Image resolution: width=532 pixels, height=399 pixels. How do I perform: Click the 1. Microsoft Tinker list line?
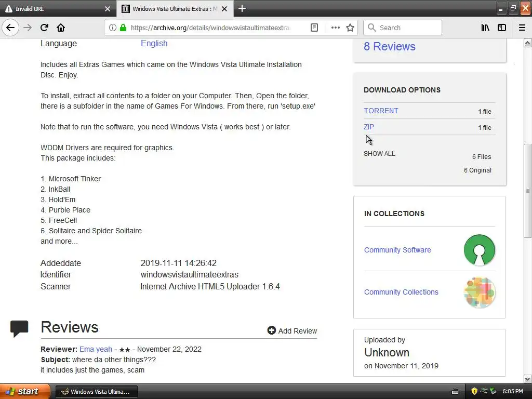(x=71, y=179)
